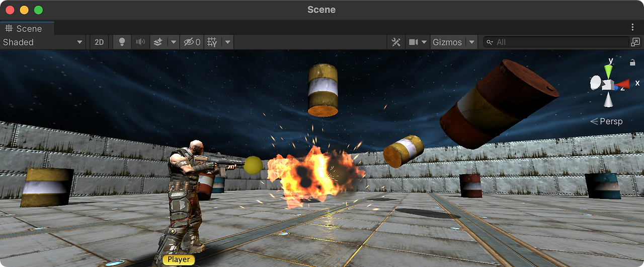Image resolution: width=644 pixels, height=267 pixels.
Task: Select the floating yellow barrel at top
Action: pyautogui.click(x=323, y=90)
